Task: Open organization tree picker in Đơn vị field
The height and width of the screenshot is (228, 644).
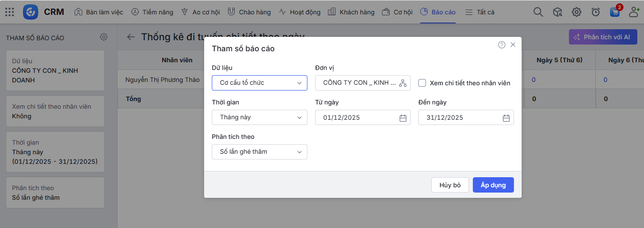Action: pyautogui.click(x=403, y=83)
